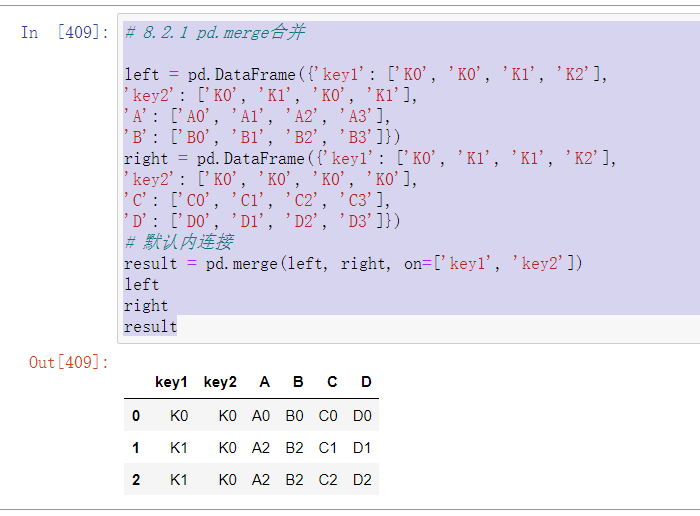Click cell B0 in the output table
Image resolution: width=700 pixels, height=516 pixels.
click(295, 416)
